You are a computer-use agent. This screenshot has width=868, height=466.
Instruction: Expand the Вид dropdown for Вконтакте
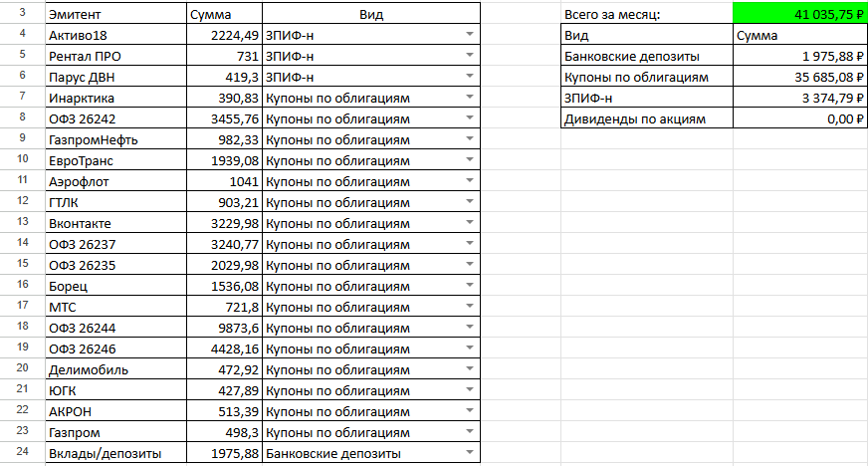pyautogui.click(x=470, y=222)
